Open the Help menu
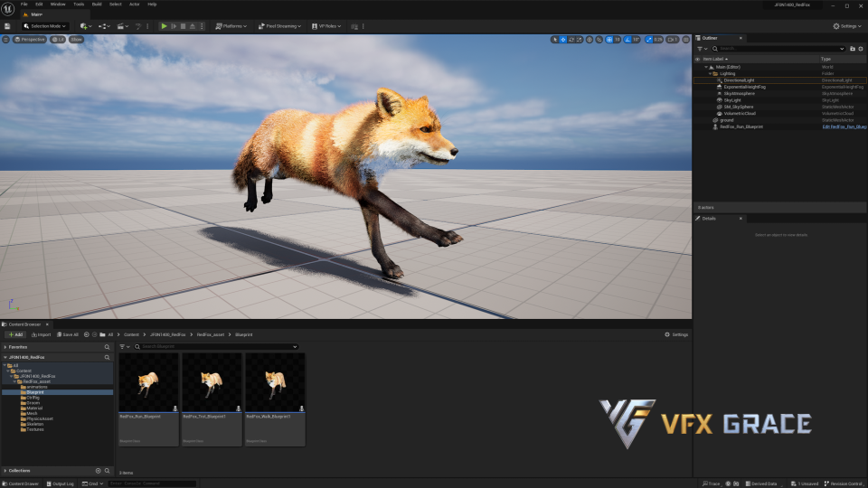 pyautogui.click(x=152, y=4)
